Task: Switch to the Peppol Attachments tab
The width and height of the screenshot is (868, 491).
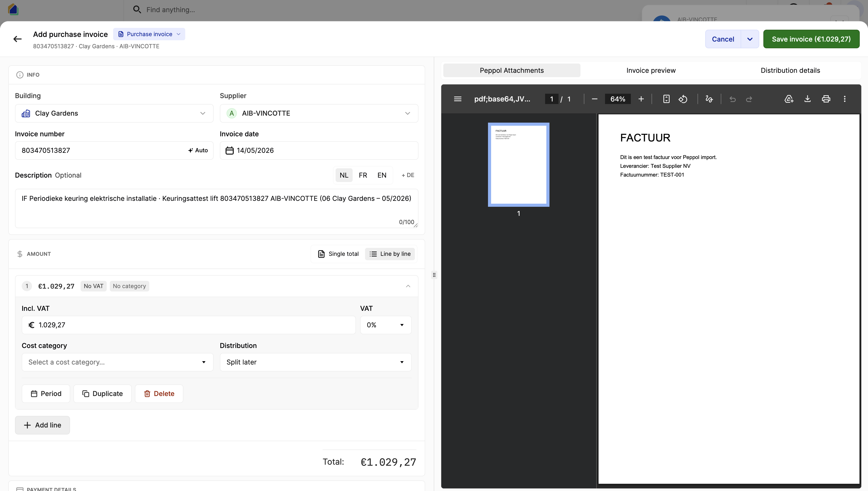Action: [x=512, y=70]
